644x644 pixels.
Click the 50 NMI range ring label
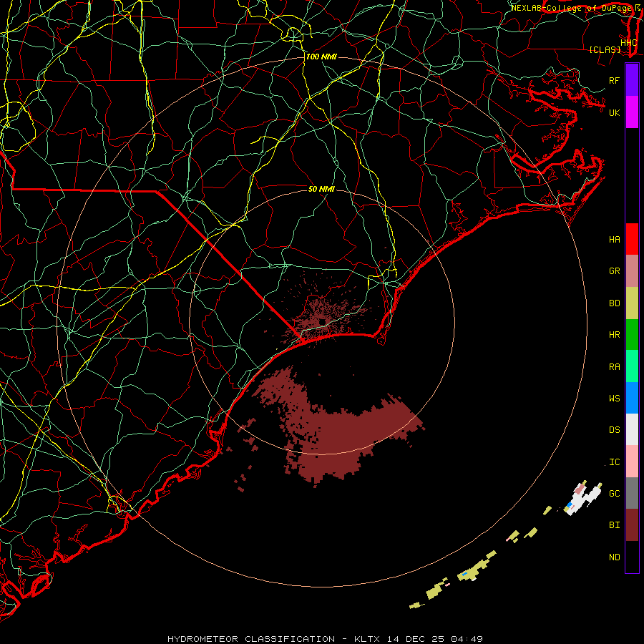tap(321, 189)
